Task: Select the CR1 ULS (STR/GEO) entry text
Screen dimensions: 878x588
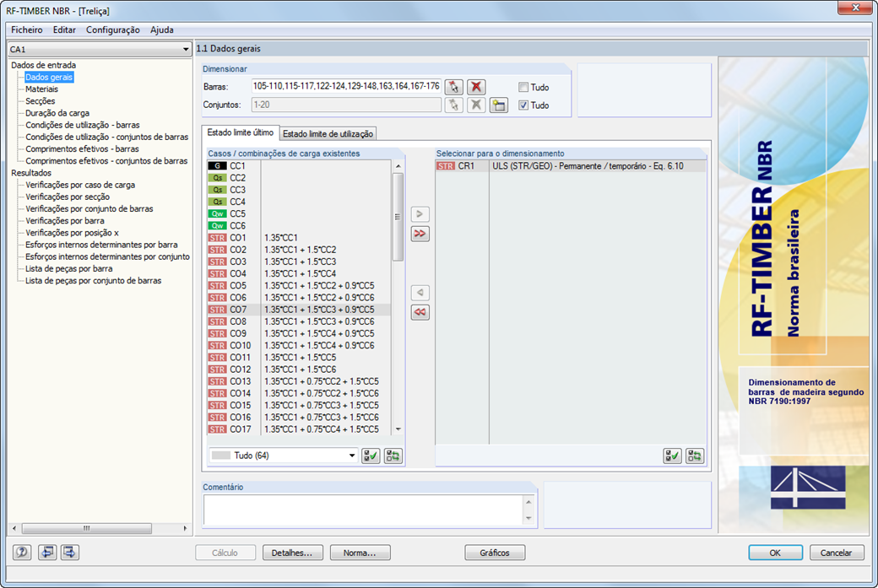Action: [x=588, y=166]
